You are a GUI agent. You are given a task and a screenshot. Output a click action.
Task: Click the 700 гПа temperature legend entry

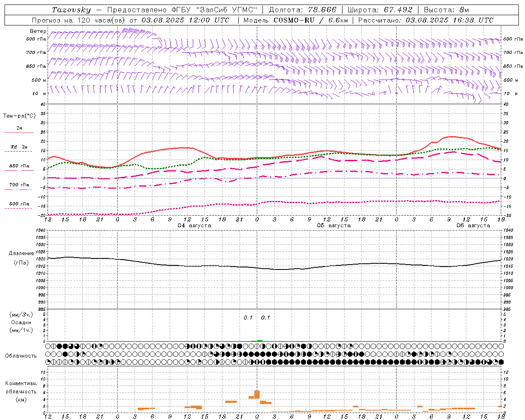[x=19, y=185]
